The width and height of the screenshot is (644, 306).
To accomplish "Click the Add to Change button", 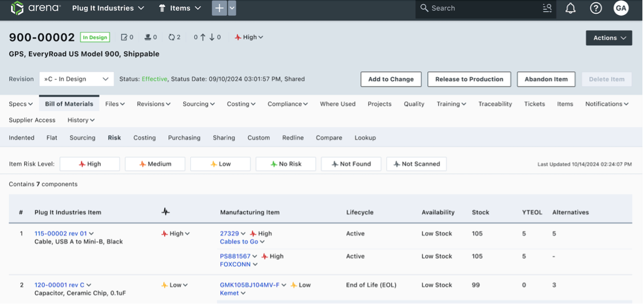I will pyautogui.click(x=391, y=80).
